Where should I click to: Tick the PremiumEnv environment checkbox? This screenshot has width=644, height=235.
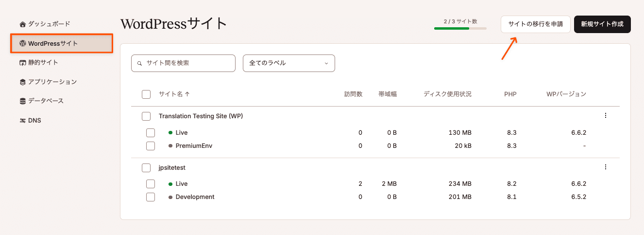pyautogui.click(x=151, y=146)
